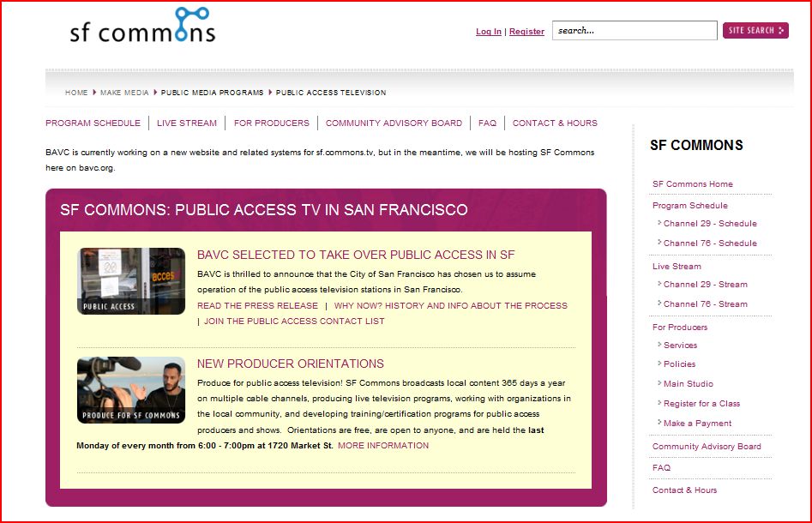Click Join the Public Access Contact List
Viewport: 812px width, 523px height.
[x=294, y=322]
